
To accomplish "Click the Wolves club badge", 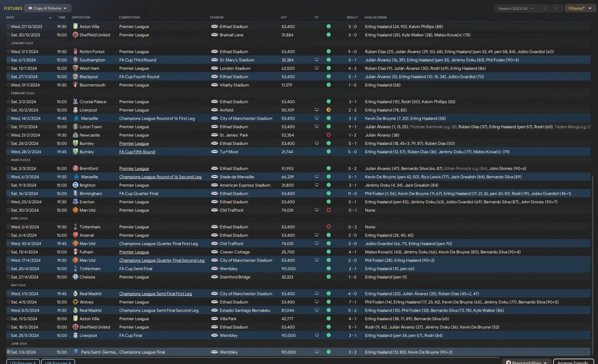I will click(x=76, y=302).
